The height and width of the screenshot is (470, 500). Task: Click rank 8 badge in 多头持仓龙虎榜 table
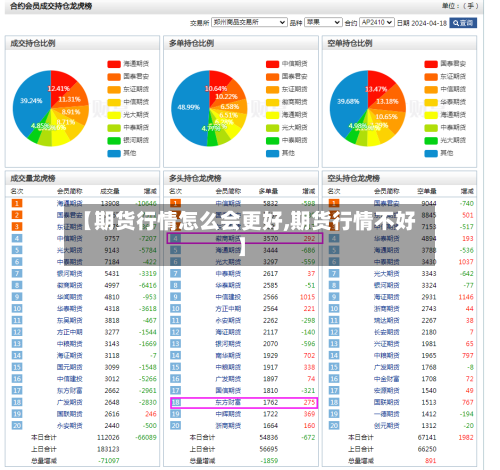click(175, 285)
